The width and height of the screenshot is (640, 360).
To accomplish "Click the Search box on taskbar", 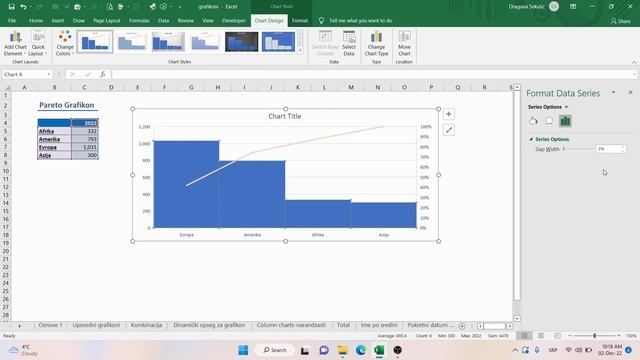I will pos(274,350).
